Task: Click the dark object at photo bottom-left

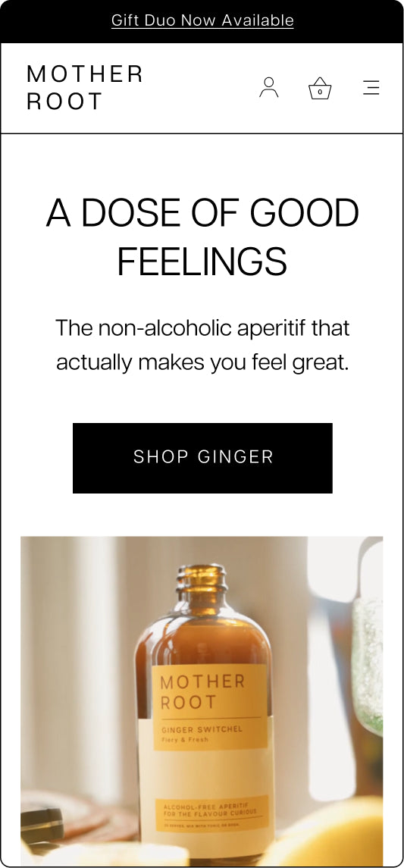Action: pos(42,826)
